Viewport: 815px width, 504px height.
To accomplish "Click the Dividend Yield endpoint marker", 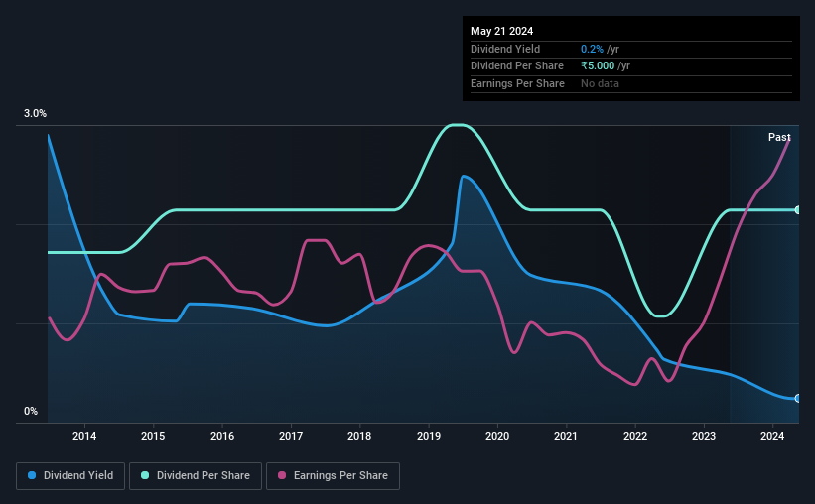I will [x=798, y=399].
